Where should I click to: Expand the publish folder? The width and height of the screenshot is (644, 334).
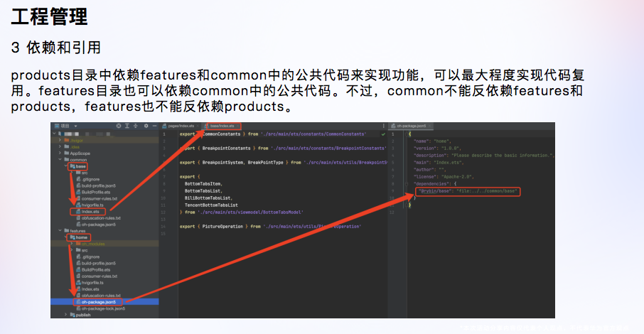coord(65,315)
